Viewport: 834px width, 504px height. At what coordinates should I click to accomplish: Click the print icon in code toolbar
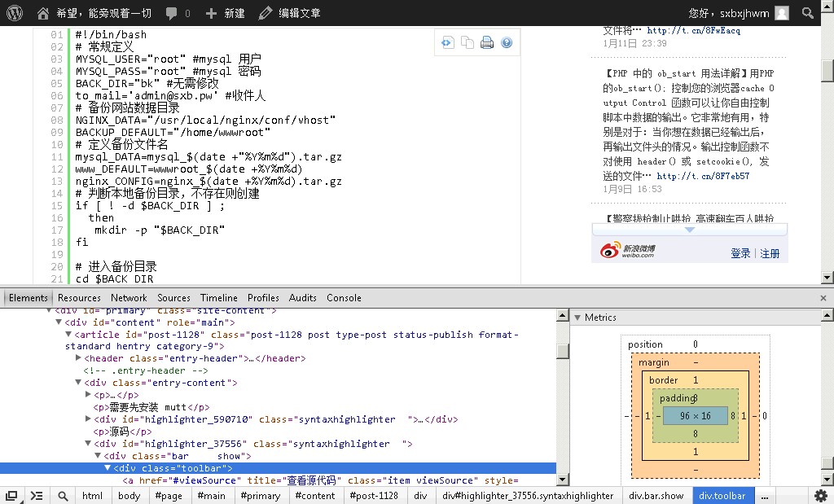pyautogui.click(x=487, y=42)
